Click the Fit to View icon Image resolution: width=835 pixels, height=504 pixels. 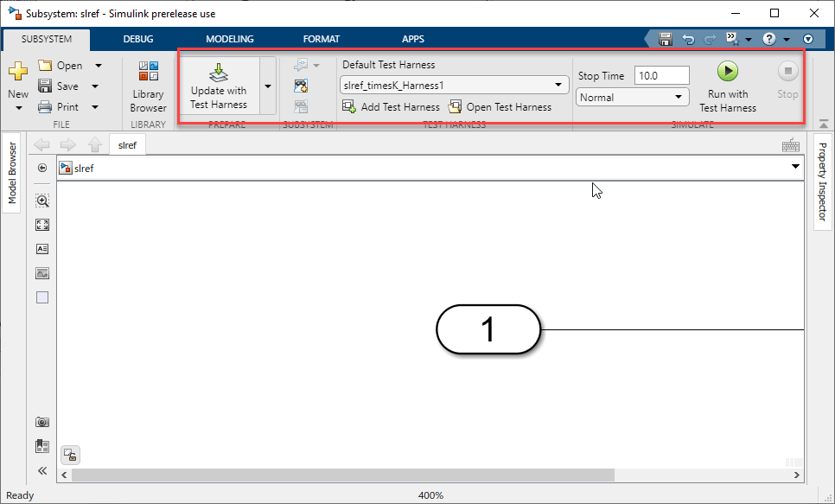(42, 225)
